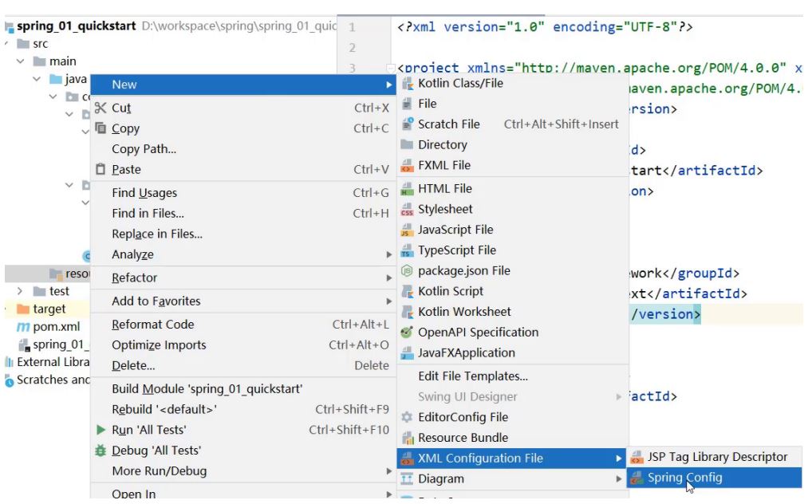Collapse the src folder in project tree
Image resolution: width=812 pixels, height=504 pixels.
[x=6, y=44]
